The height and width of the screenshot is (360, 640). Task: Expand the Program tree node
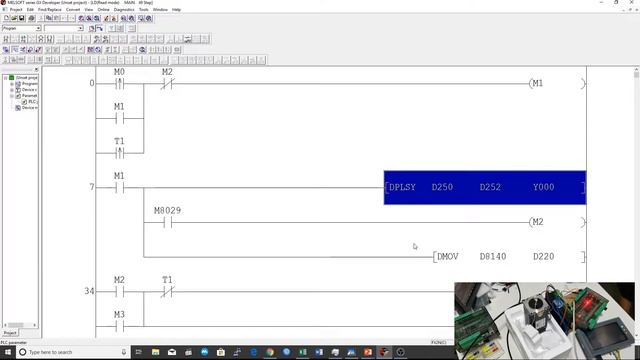[12, 84]
